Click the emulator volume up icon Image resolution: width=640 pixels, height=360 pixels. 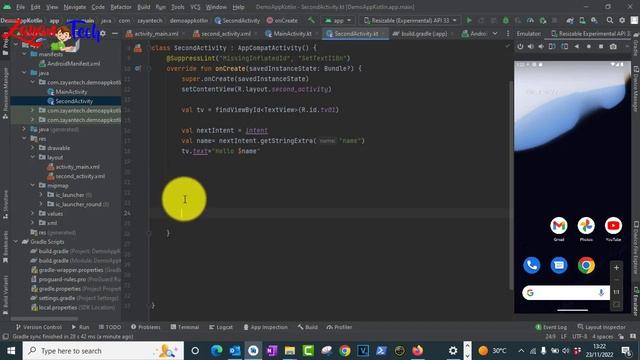(531, 47)
